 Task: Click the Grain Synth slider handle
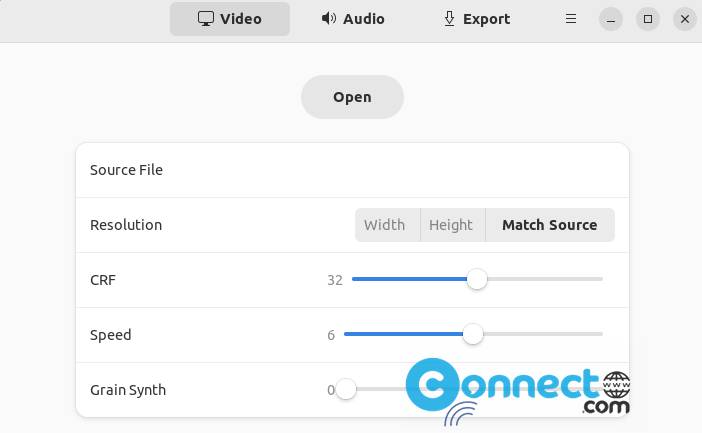click(x=346, y=389)
